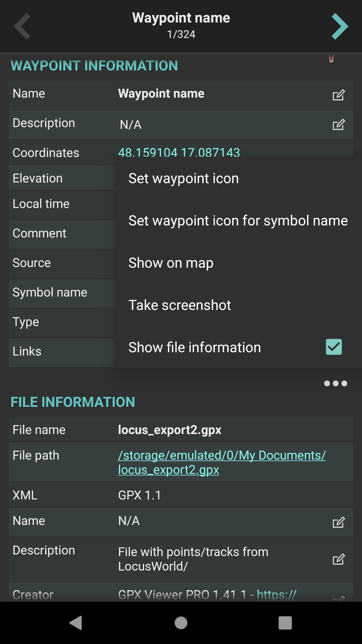The width and height of the screenshot is (362, 644).
Task: Tap the coordinates 48.159104 17.087143 link
Action: click(x=179, y=152)
